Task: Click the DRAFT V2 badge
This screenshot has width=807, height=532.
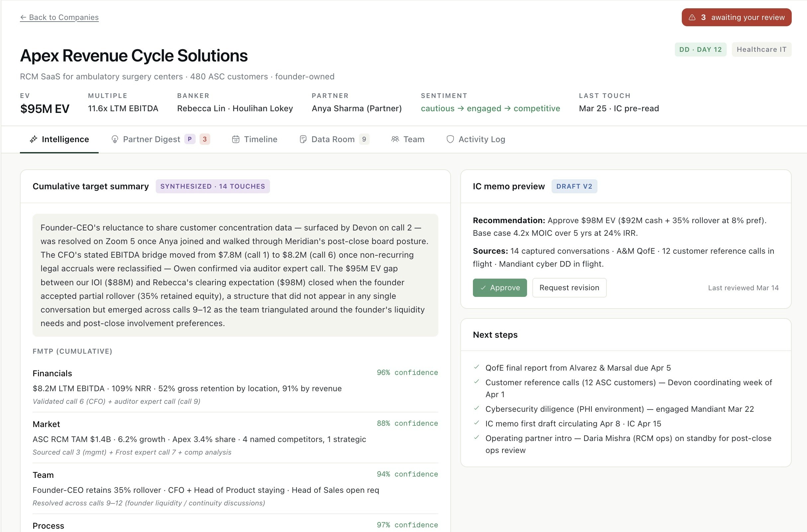Action: click(x=574, y=186)
